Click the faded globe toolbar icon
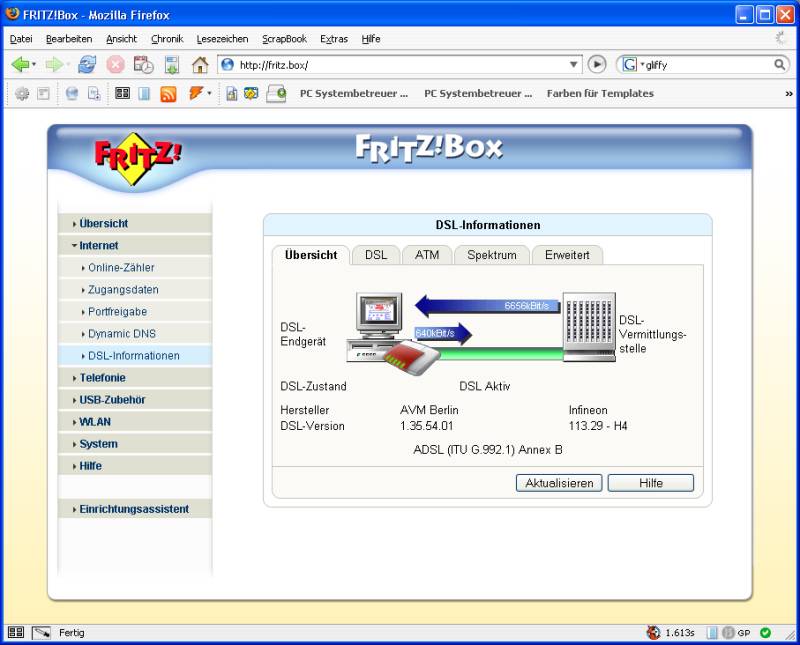800x645 pixels. [72, 93]
